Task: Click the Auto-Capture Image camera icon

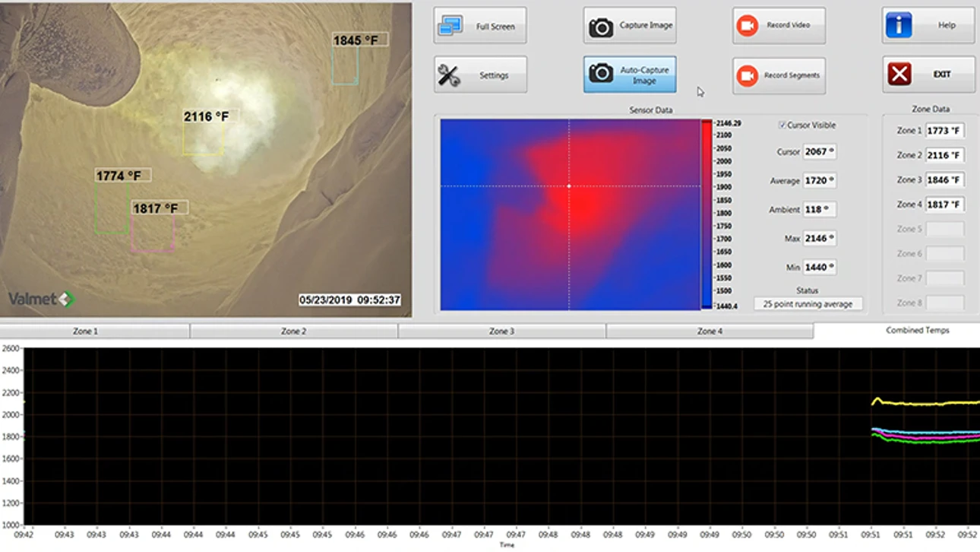Action: [x=601, y=73]
